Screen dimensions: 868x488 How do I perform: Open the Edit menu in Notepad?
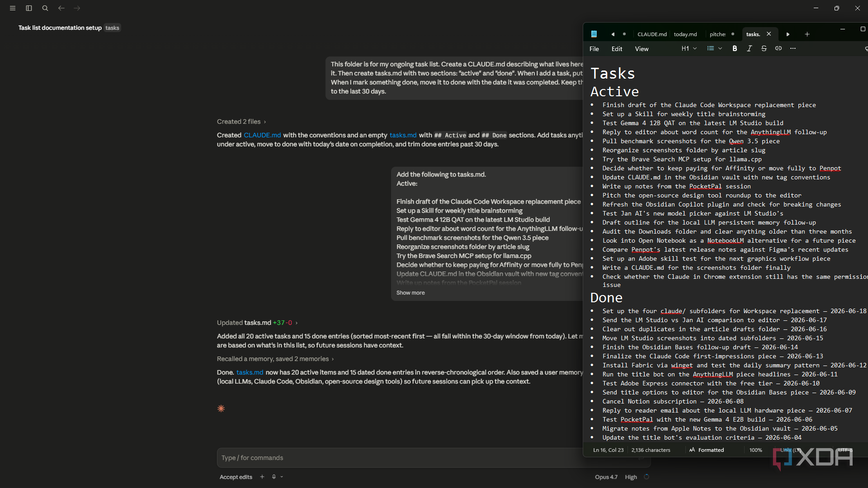click(617, 49)
